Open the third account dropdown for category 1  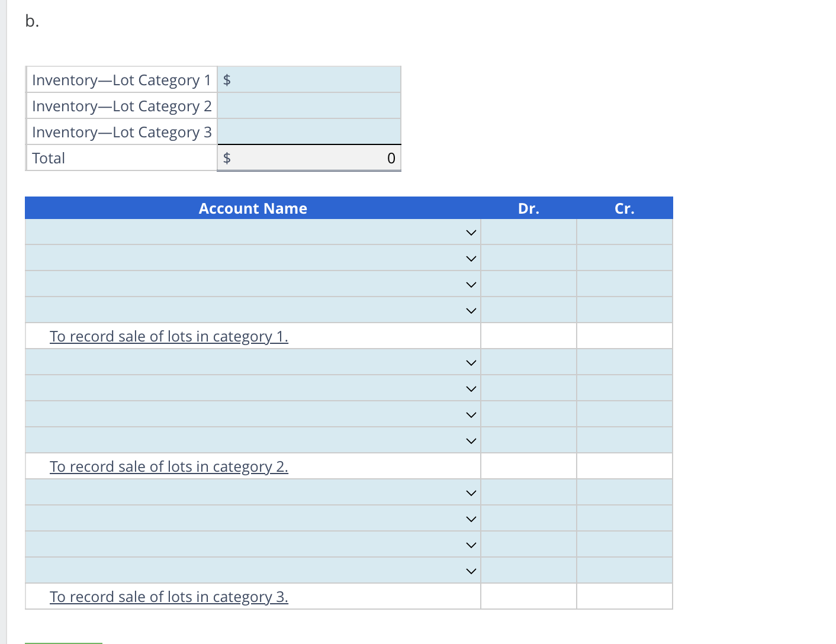(x=253, y=284)
